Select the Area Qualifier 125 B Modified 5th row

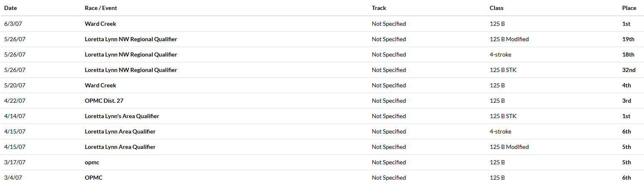[322, 147]
